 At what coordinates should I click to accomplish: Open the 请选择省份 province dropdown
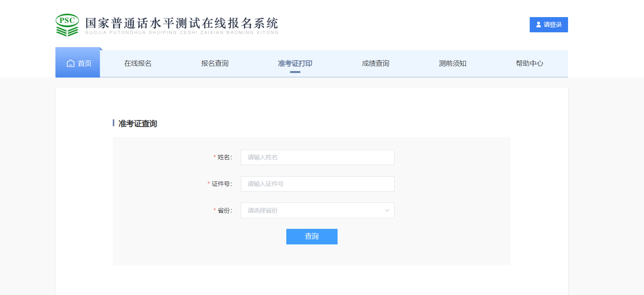pos(317,211)
